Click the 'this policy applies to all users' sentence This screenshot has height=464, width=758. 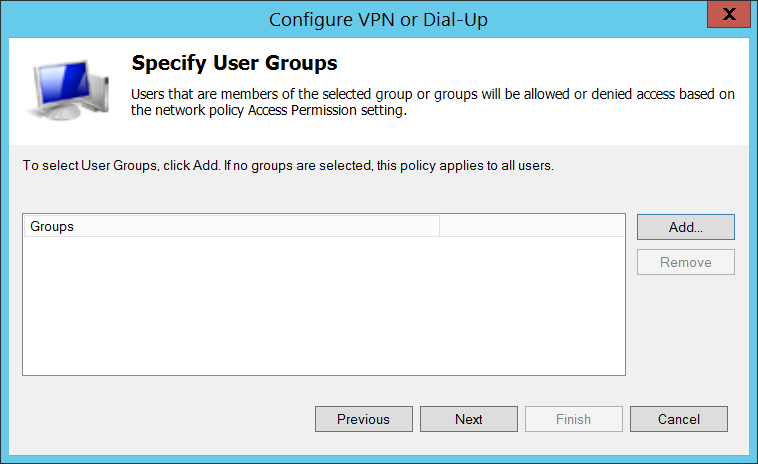(x=466, y=165)
